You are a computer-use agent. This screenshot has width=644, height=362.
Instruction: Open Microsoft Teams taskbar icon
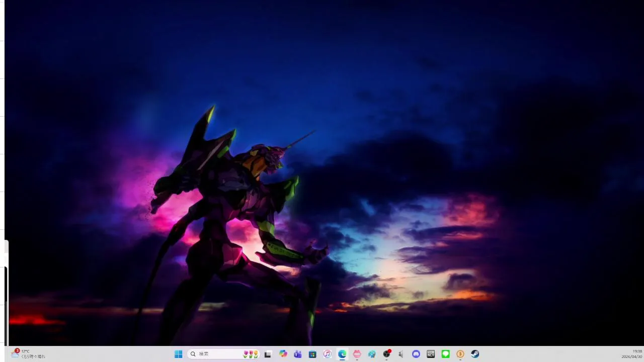pyautogui.click(x=298, y=354)
